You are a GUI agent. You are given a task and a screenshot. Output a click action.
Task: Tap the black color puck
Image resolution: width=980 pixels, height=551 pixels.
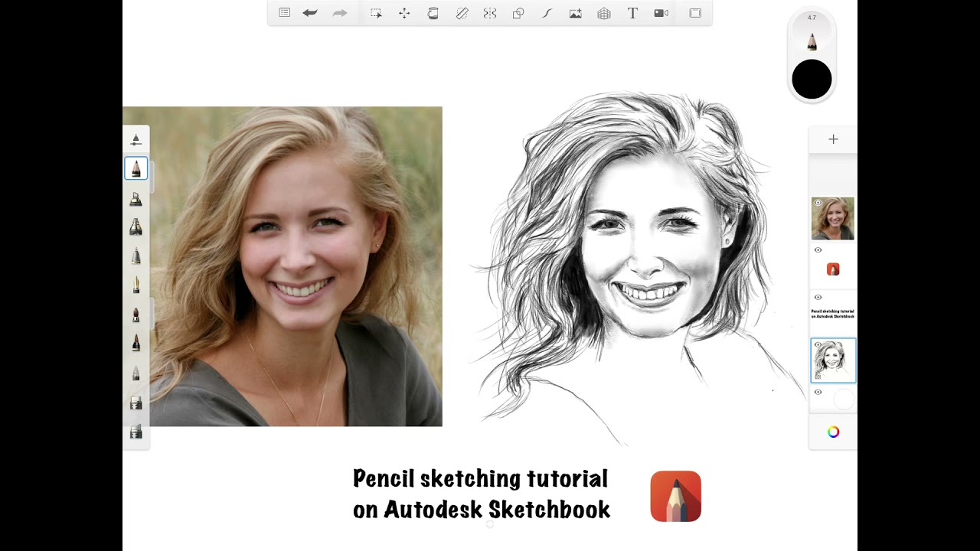pyautogui.click(x=812, y=80)
